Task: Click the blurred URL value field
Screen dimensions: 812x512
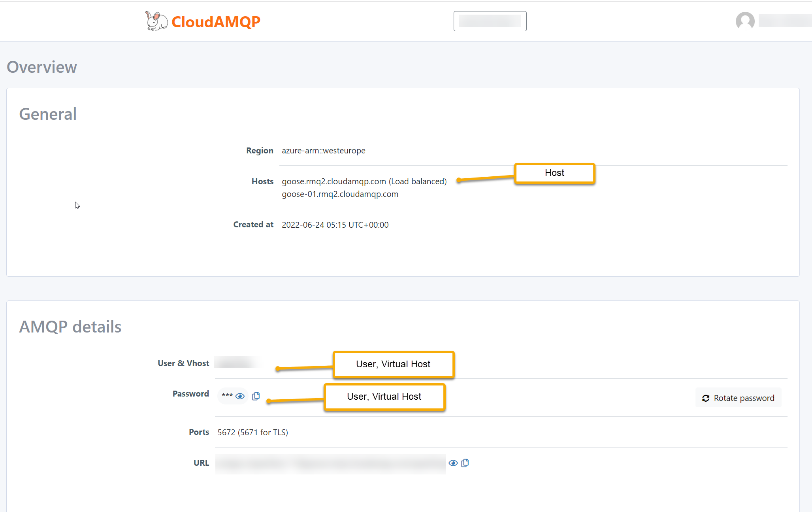Action: point(330,464)
